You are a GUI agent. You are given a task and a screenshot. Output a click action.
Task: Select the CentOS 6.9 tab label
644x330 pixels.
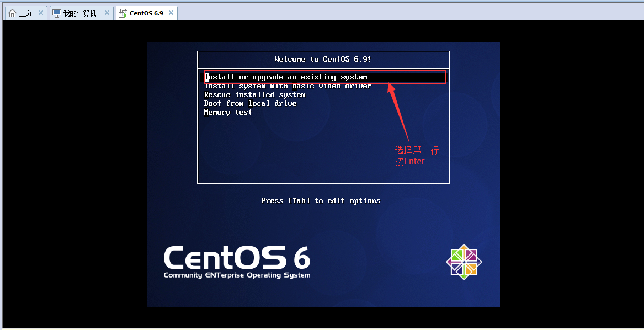[146, 13]
